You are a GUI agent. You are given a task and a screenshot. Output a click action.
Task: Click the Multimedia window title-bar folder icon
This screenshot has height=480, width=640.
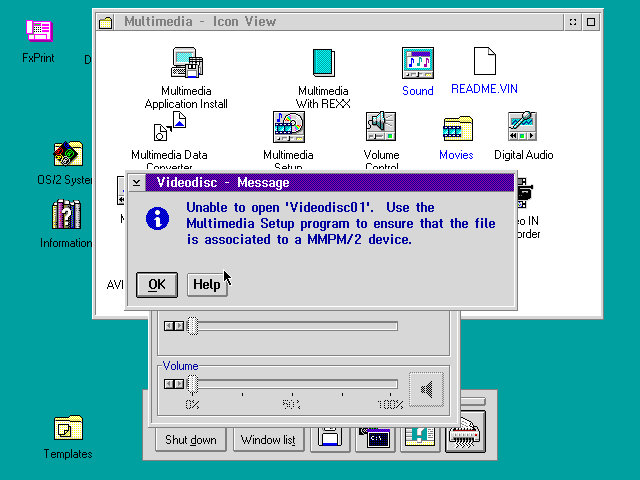105,22
